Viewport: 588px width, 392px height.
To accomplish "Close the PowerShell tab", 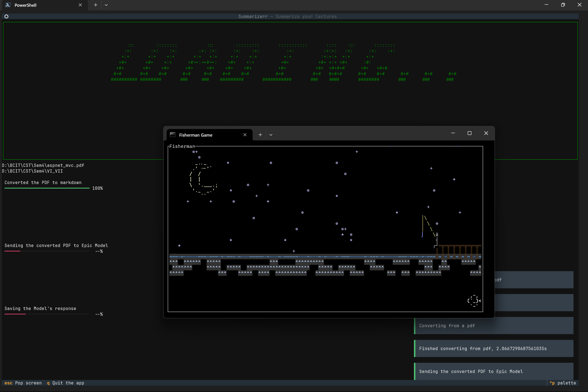I will tap(80, 5).
